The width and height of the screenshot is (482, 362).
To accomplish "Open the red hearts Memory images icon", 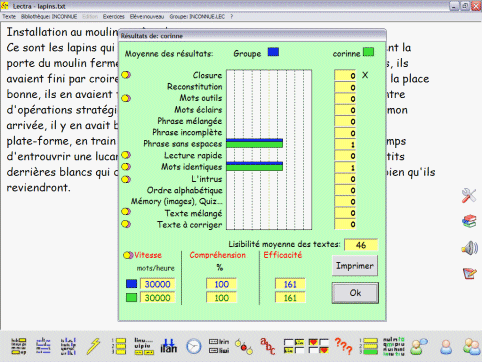I will tap(318, 346).
